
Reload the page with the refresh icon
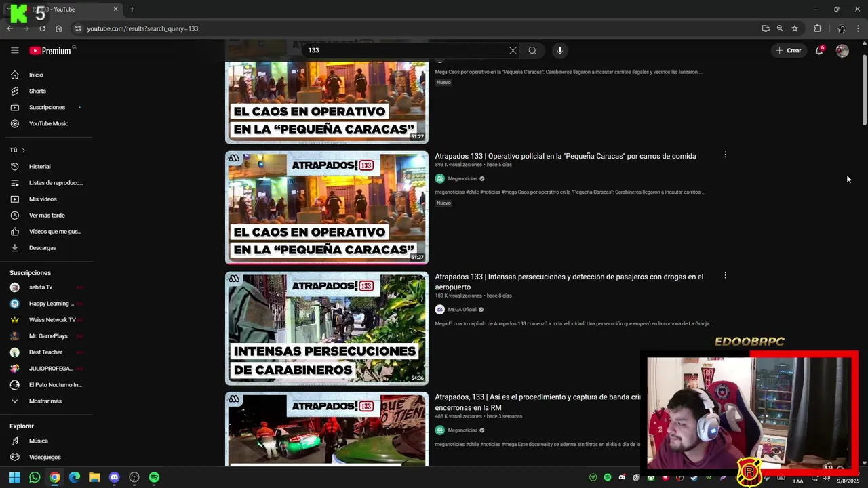coord(42,28)
